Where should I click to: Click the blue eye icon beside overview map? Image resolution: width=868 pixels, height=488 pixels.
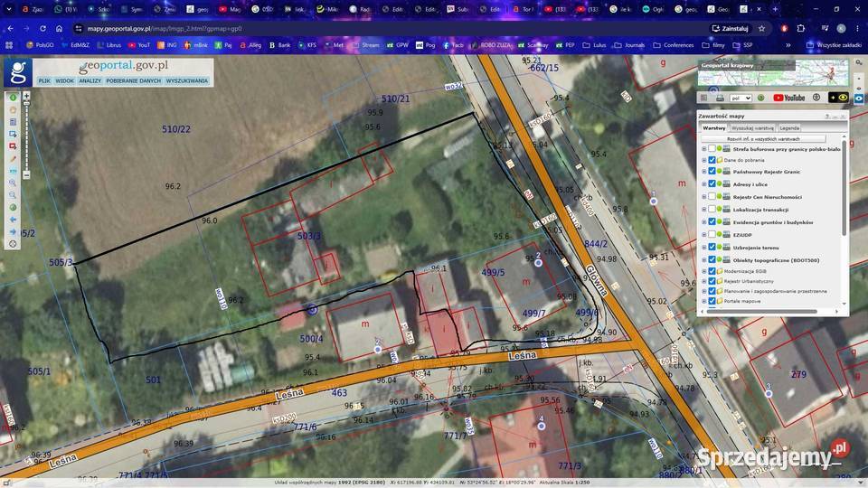859,99
